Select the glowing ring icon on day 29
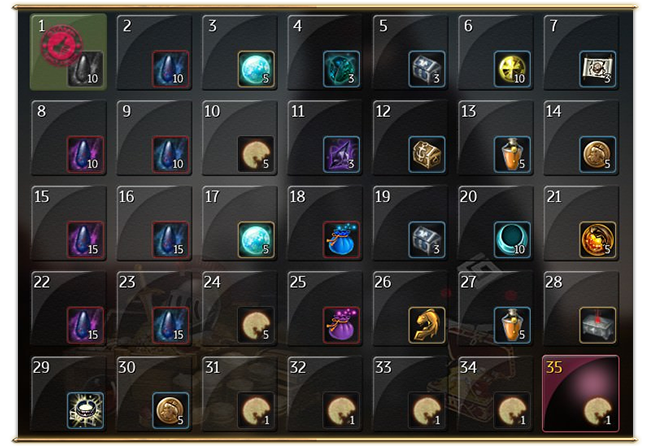Viewport: 650px width, 447px height. [x=85, y=411]
